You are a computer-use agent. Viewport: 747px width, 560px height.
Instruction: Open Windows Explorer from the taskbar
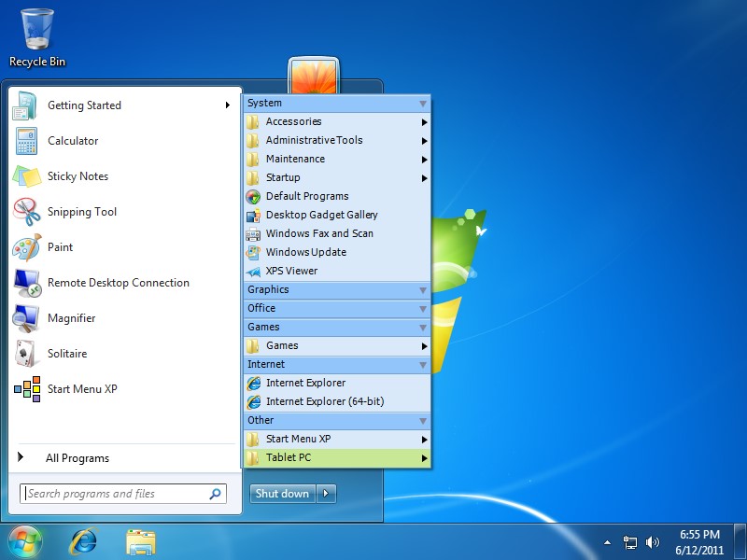(141, 542)
